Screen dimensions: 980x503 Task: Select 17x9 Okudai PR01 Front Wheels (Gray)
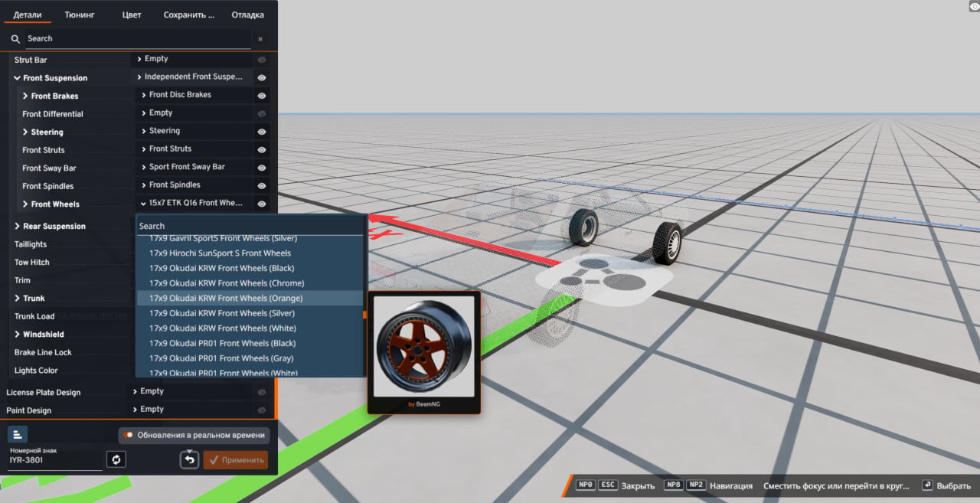click(250, 358)
